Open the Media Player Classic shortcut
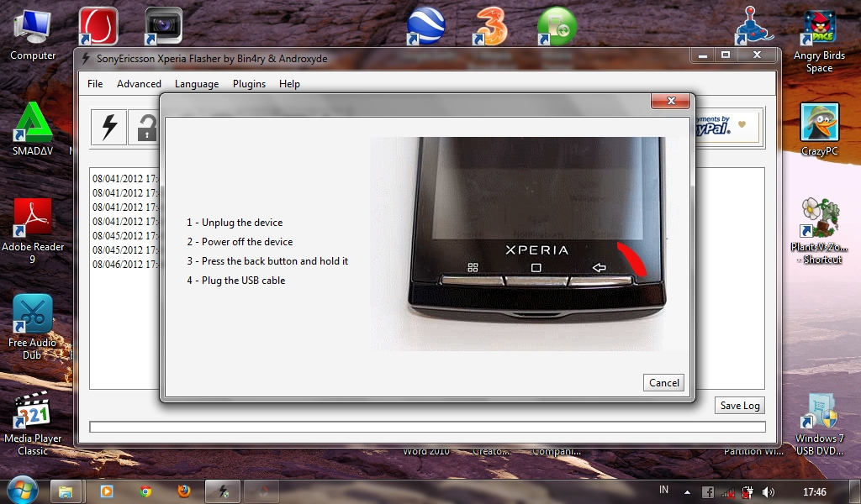The height and width of the screenshot is (504, 861). coord(33,423)
